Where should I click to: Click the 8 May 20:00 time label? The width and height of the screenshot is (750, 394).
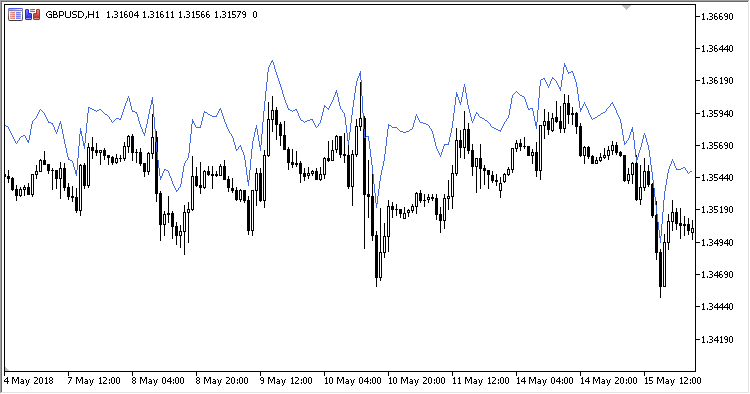pos(222,381)
